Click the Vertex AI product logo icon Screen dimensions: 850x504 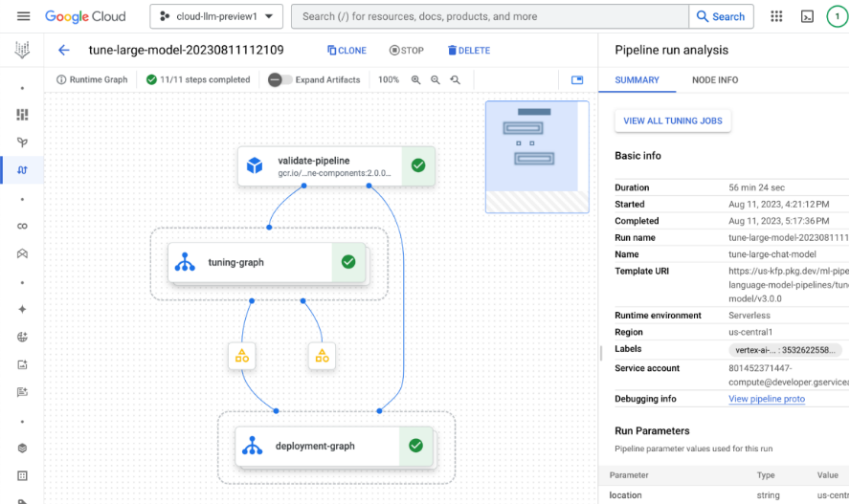coord(22,50)
